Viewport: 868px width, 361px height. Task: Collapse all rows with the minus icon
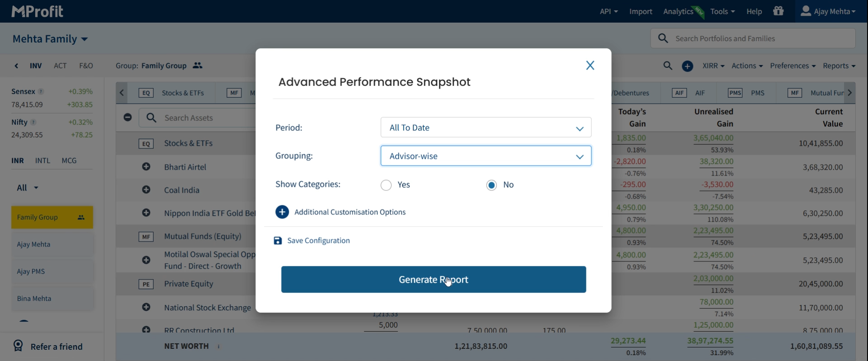click(127, 118)
